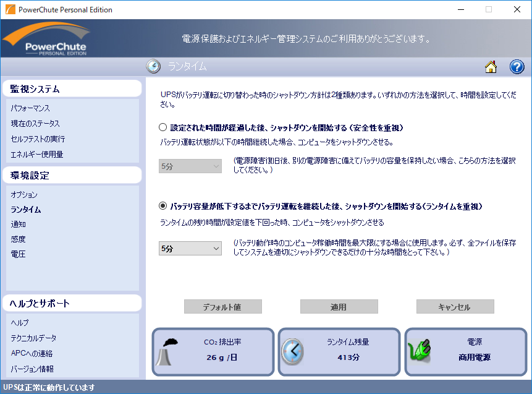Screen dimensions: 532x394
Task: Click the 電源 商用電源 status card
Action: pyautogui.click(x=465, y=352)
